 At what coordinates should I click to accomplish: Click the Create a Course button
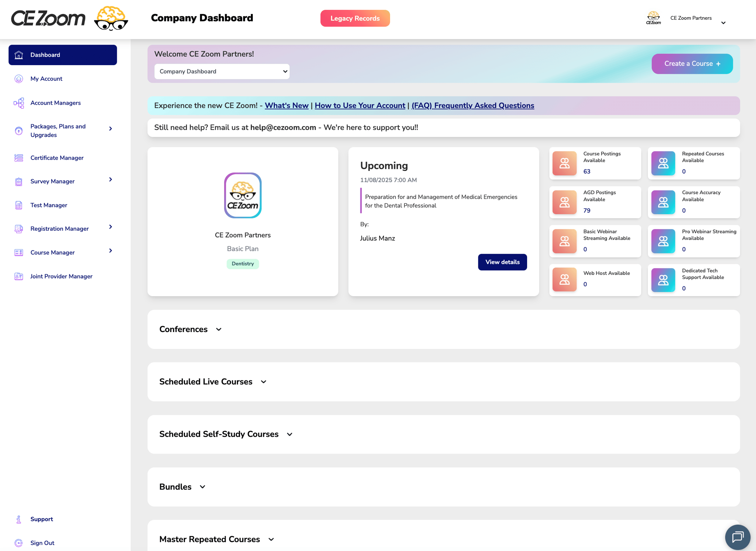[x=692, y=63]
